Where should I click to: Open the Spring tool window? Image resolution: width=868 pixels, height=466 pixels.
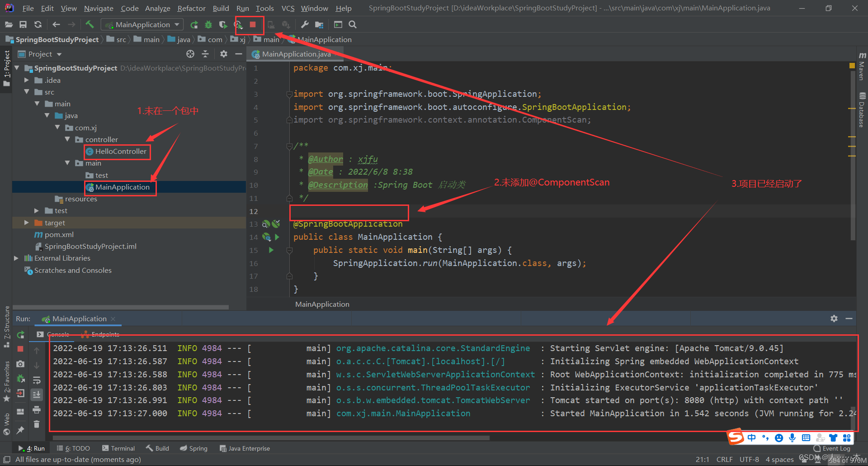coord(194,448)
